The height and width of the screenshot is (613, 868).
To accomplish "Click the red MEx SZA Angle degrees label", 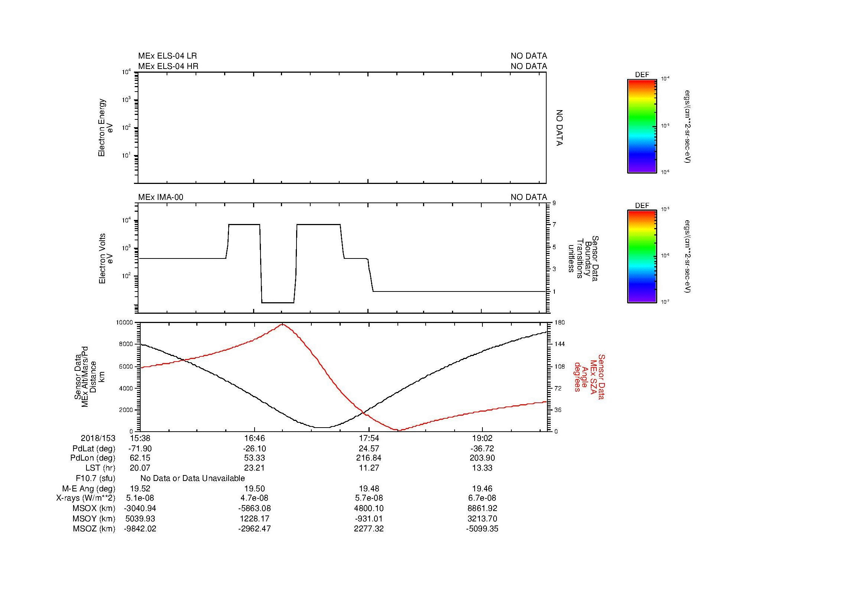I will 589,377.
